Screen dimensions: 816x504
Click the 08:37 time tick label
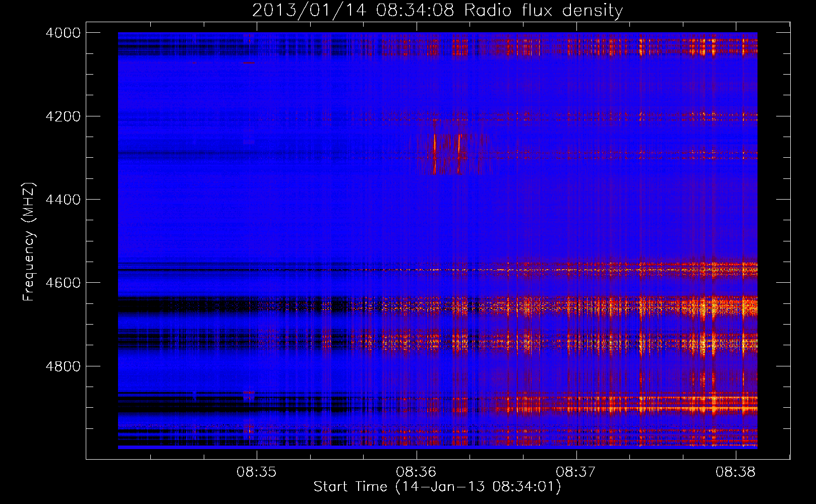click(575, 472)
